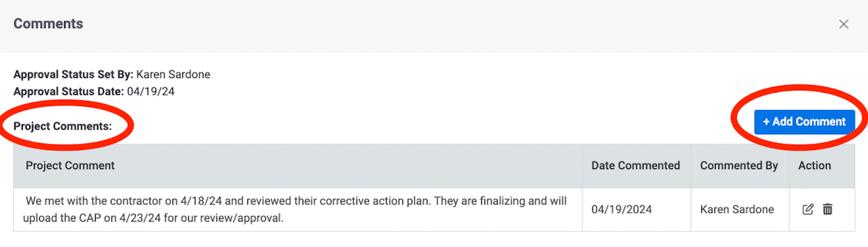Select the Commented By column header
The image size is (868, 247).
739,166
